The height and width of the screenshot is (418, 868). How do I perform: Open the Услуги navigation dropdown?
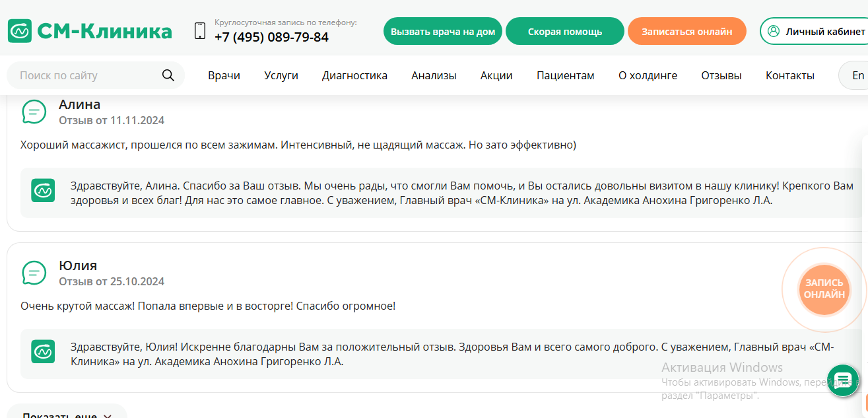[x=281, y=75]
